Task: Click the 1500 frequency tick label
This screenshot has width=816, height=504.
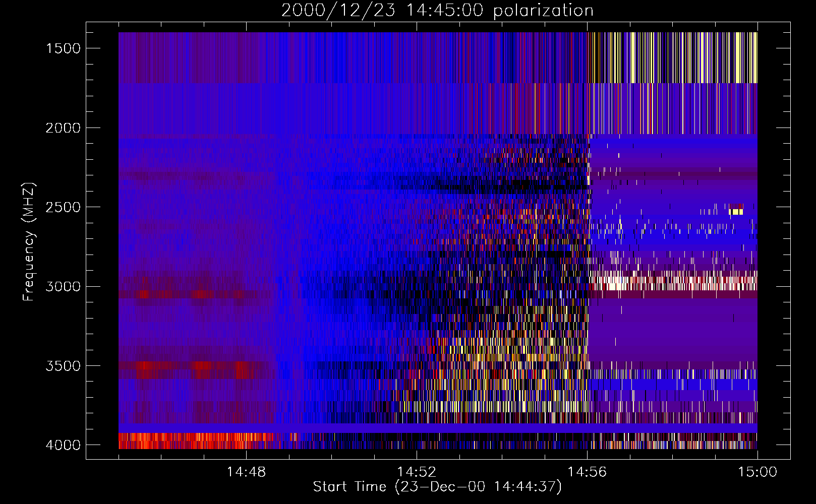Action: point(63,48)
